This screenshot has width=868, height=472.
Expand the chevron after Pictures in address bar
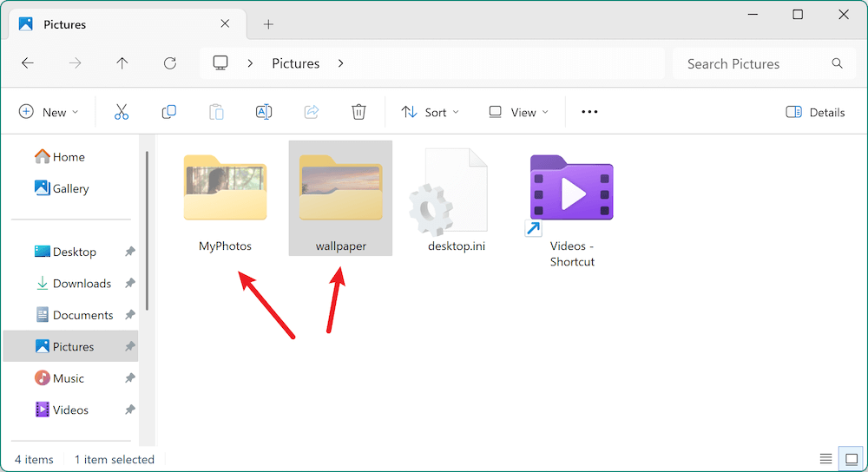click(340, 63)
